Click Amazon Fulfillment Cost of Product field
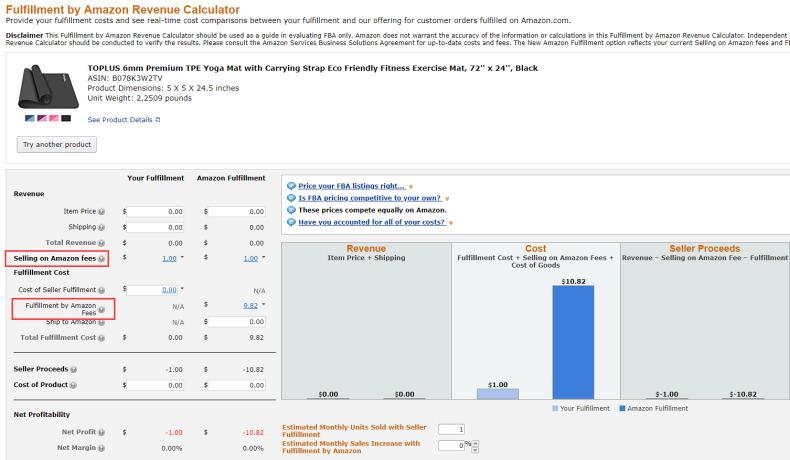The width and height of the screenshot is (790, 460). click(x=236, y=385)
